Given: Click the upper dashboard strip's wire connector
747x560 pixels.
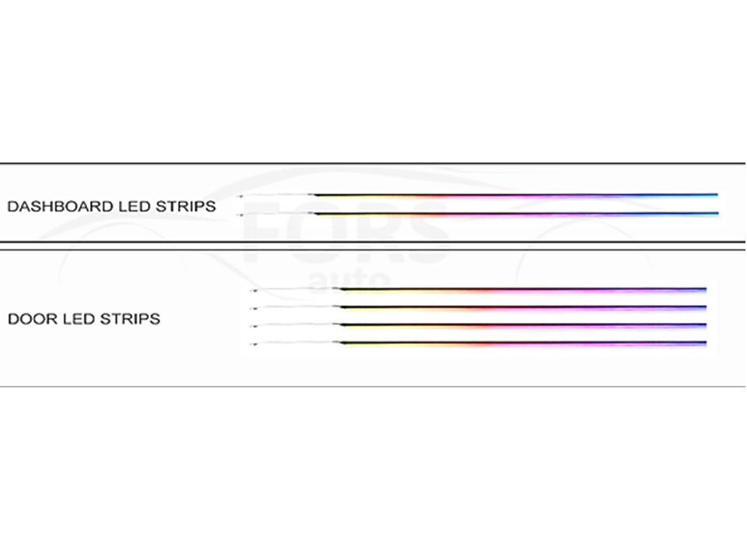Looking at the screenshot, I should tap(240, 196).
